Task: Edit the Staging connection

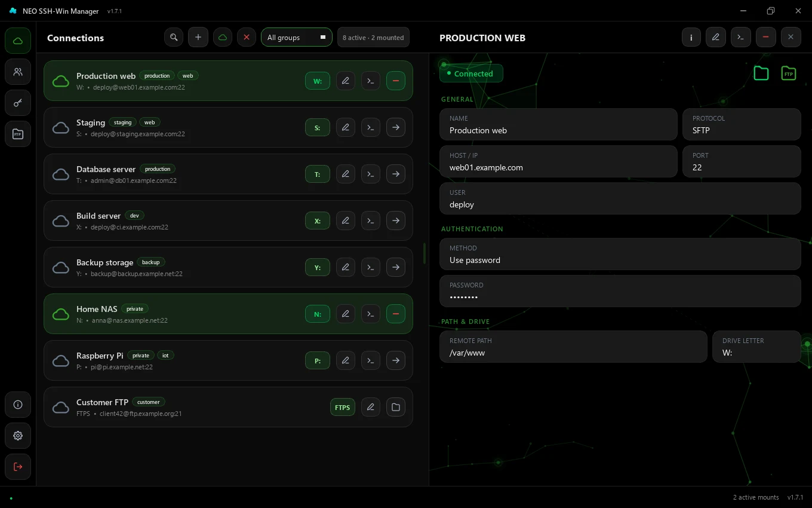Action: tap(346, 127)
